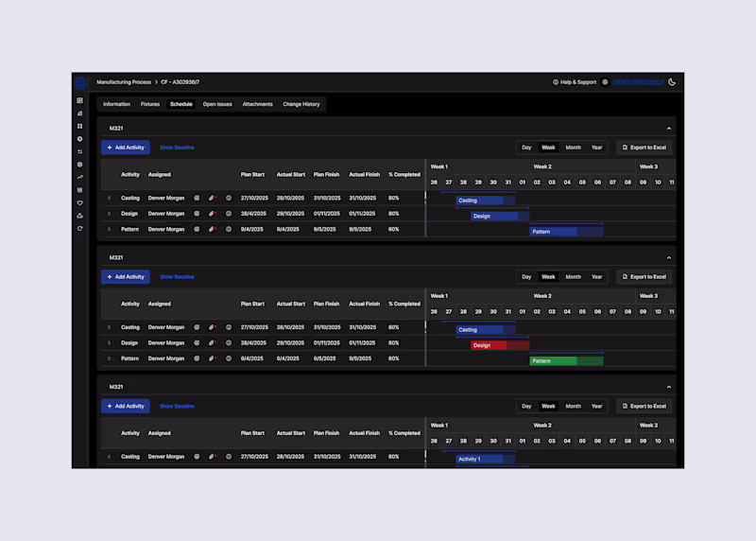
Task: Click Show Baseline in the middle M321 section
Action: tap(177, 277)
